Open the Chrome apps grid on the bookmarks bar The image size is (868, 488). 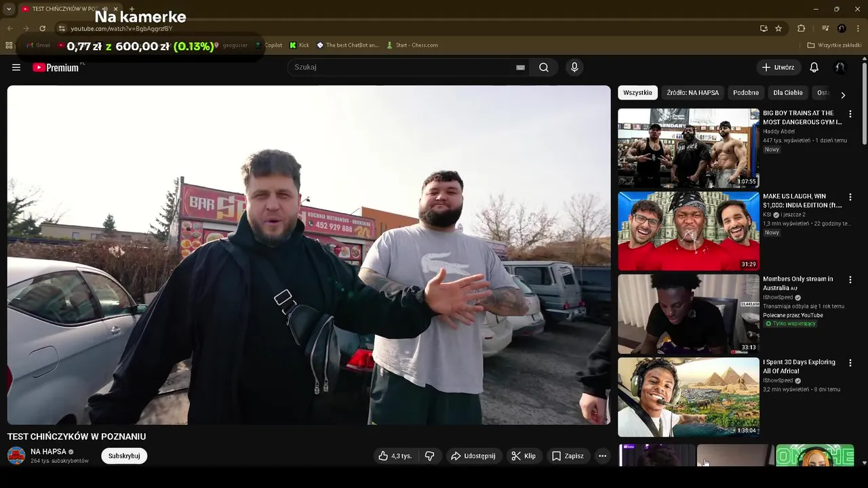pos(9,45)
